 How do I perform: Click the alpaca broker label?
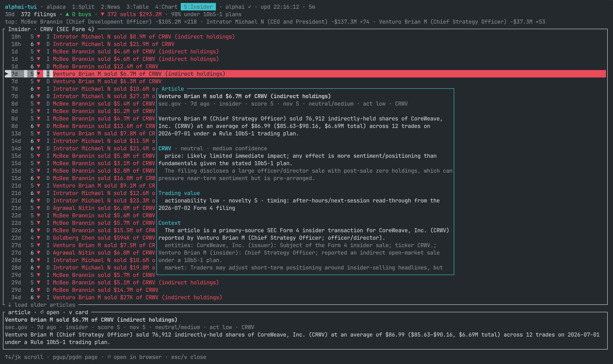click(56, 7)
